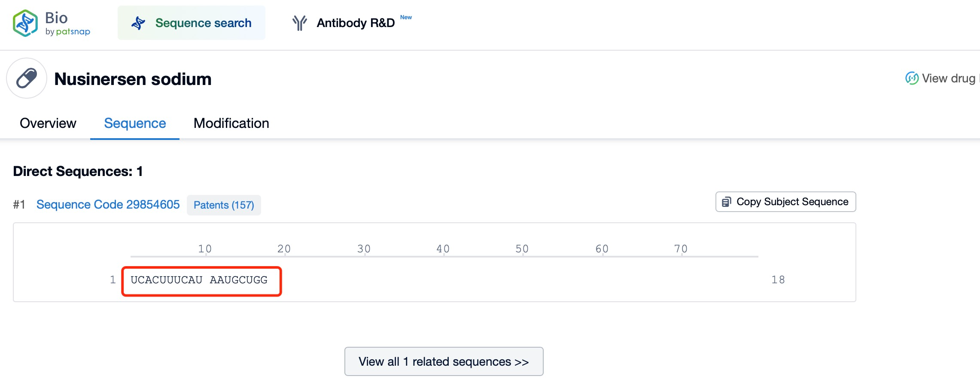Click the New badge next to Antibody R&D
This screenshot has height=388, width=980.
click(406, 17)
